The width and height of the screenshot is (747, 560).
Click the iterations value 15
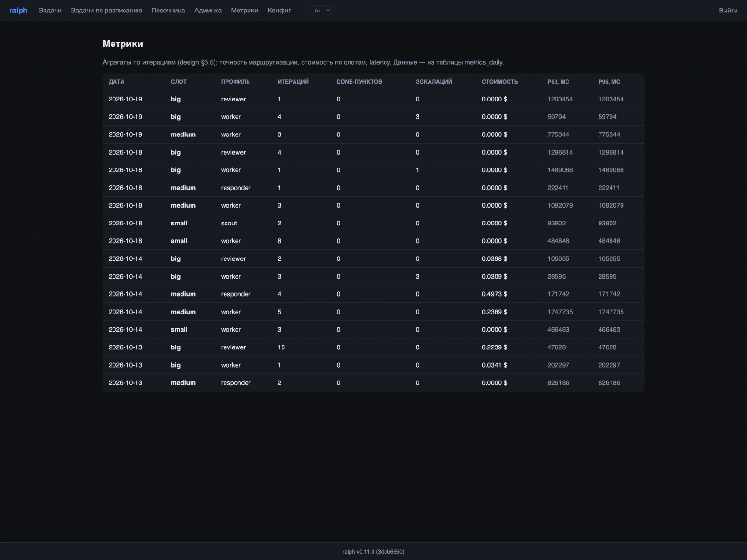click(x=281, y=347)
